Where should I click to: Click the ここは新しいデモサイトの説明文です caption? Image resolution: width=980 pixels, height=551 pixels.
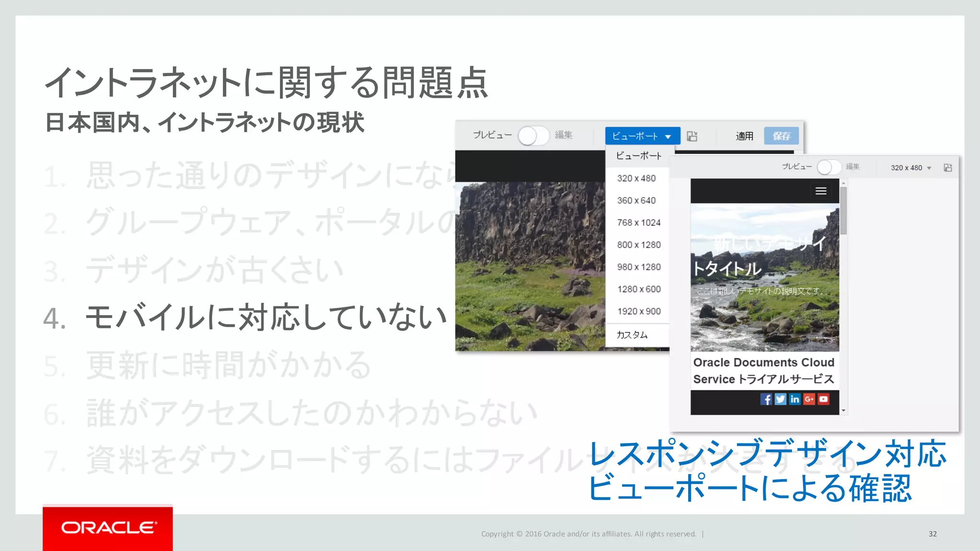pos(761,291)
